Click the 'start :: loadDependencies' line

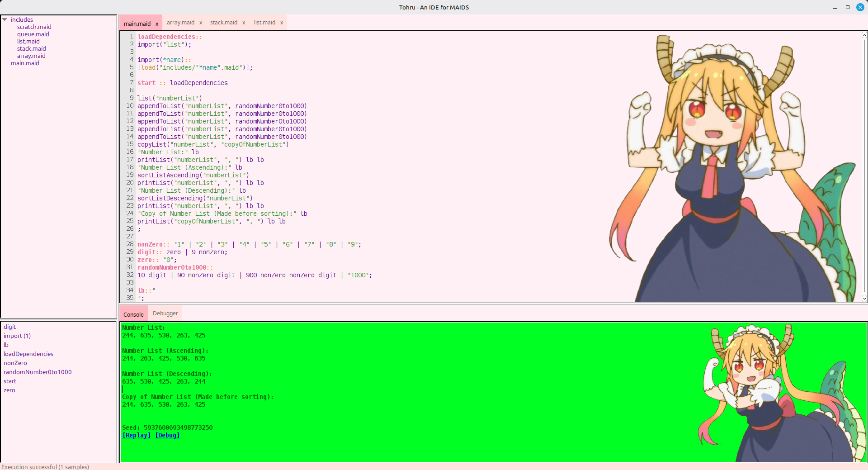(183, 83)
